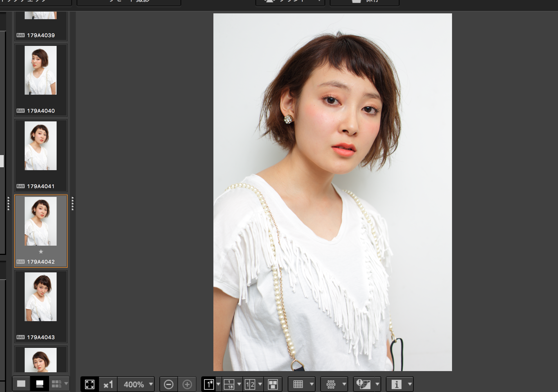Click RAW badge next to 179A4043
The height and width of the screenshot is (392, 558).
click(x=21, y=337)
